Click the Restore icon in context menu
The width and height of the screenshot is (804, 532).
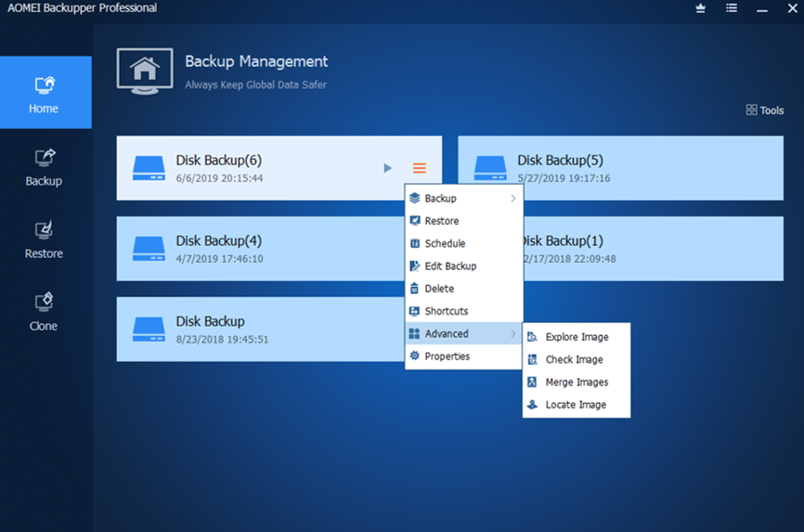tap(415, 221)
